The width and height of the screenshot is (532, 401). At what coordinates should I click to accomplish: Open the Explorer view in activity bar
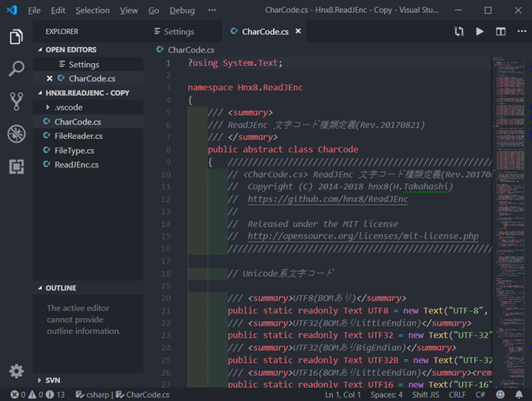16,37
